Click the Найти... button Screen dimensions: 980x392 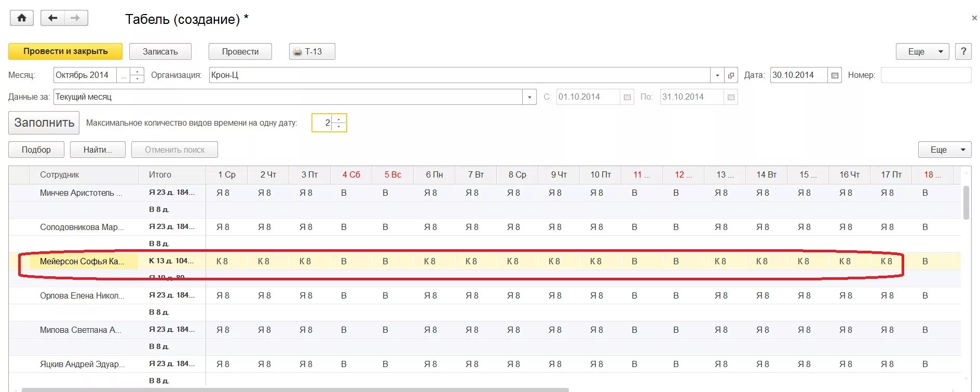[x=98, y=150]
